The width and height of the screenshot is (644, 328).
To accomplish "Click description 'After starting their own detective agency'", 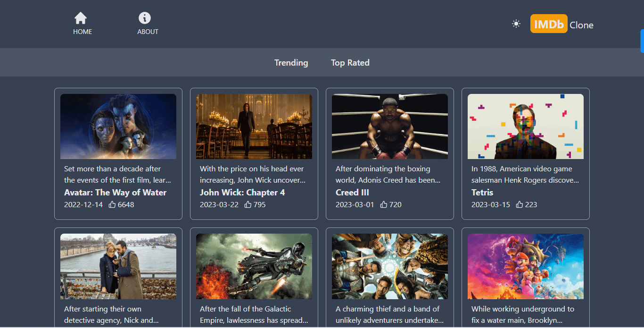I will point(111,314).
